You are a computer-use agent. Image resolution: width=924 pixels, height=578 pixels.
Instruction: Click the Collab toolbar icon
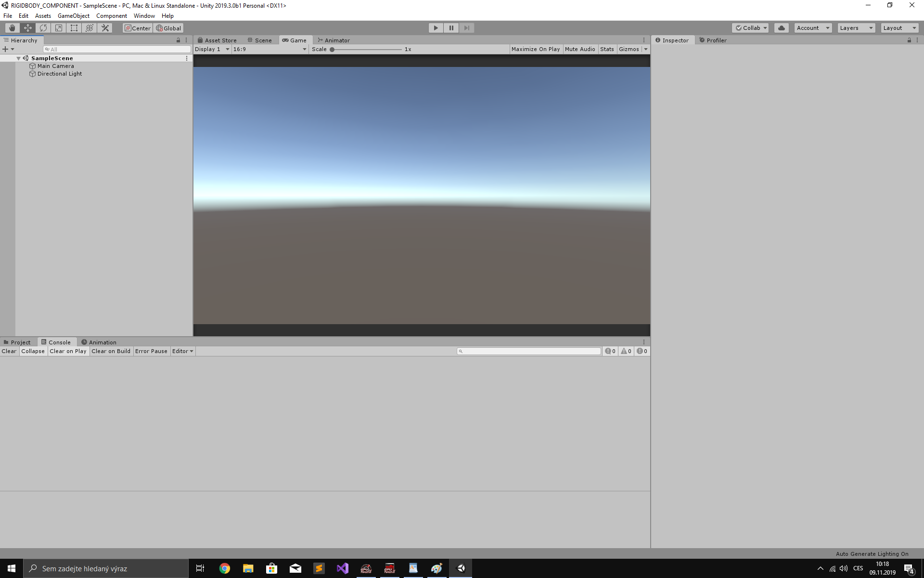tap(751, 28)
